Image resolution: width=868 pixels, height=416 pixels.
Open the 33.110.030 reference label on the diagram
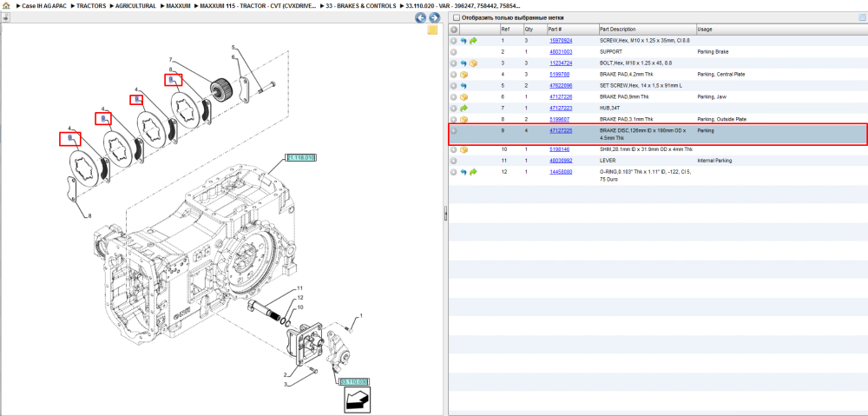click(354, 382)
